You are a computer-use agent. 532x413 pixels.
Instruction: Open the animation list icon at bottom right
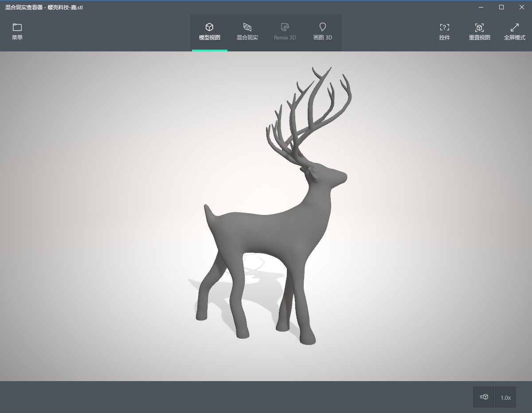click(484, 397)
